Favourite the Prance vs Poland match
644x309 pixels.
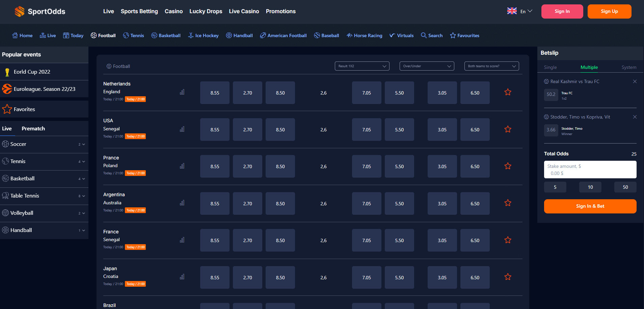point(508,166)
